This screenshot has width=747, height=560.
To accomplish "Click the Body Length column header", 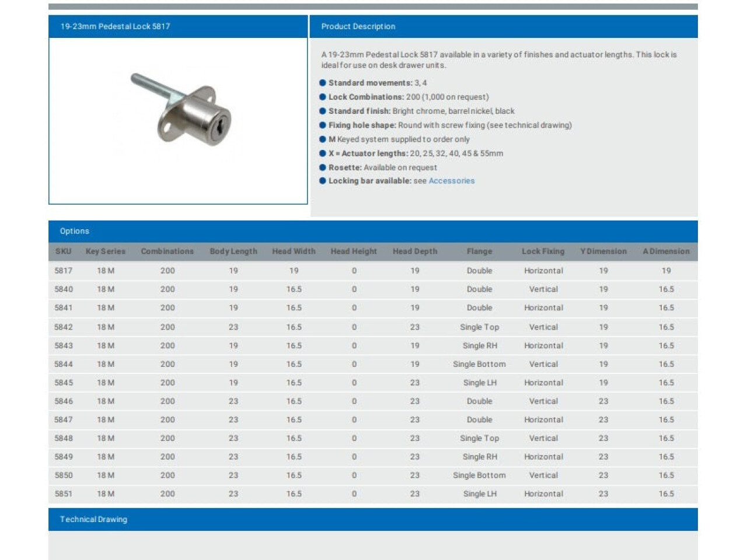I will pos(233,251).
